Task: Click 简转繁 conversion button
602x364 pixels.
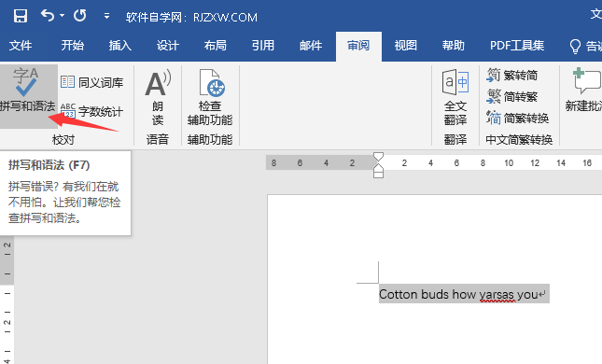Action: (512, 96)
